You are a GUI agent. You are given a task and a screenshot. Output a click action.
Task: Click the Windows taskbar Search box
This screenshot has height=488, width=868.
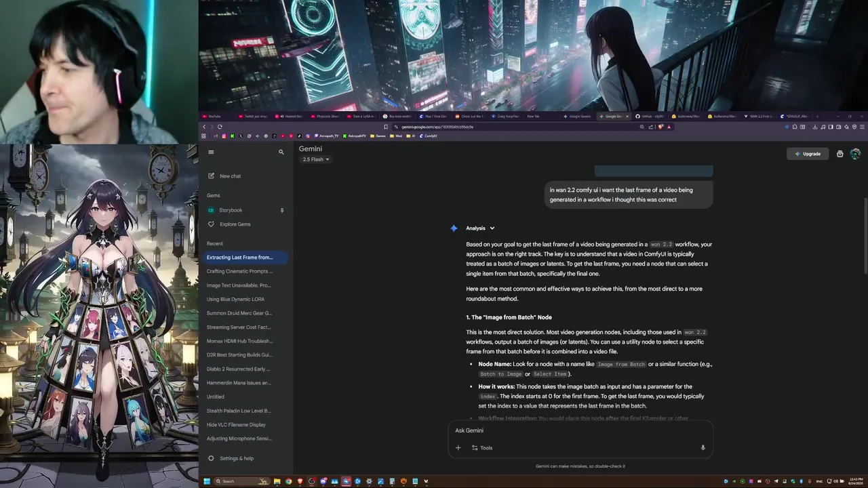[243, 481]
